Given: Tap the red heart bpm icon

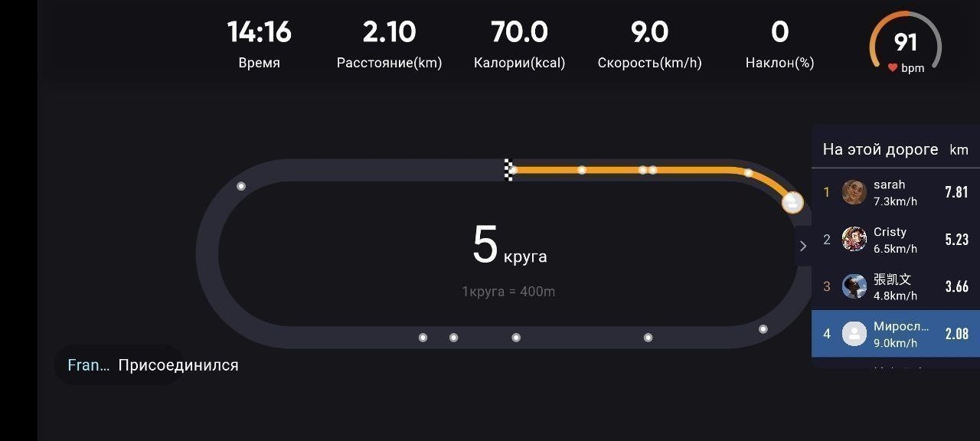Looking at the screenshot, I should tap(892, 68).
